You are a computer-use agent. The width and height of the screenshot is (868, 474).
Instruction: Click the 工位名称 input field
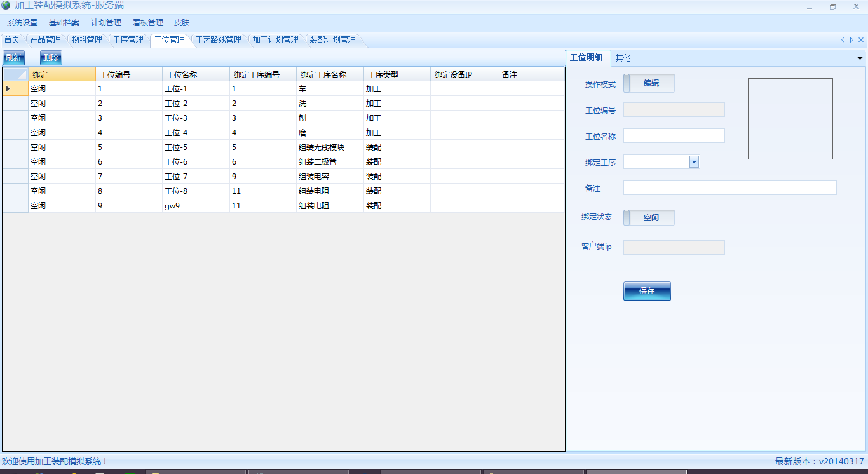(674, 136)
